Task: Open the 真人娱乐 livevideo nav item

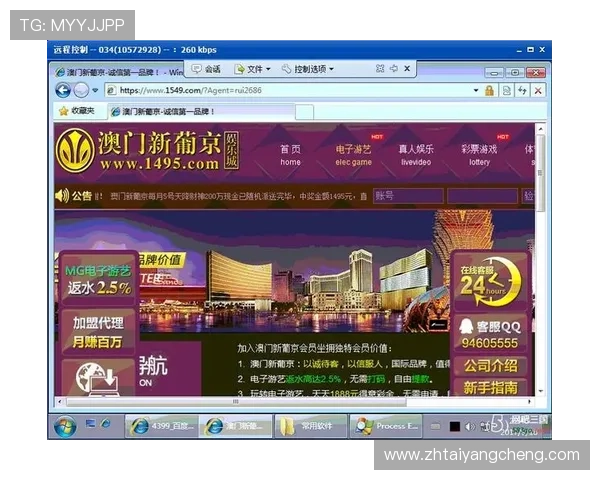Action: pos(416,155)
